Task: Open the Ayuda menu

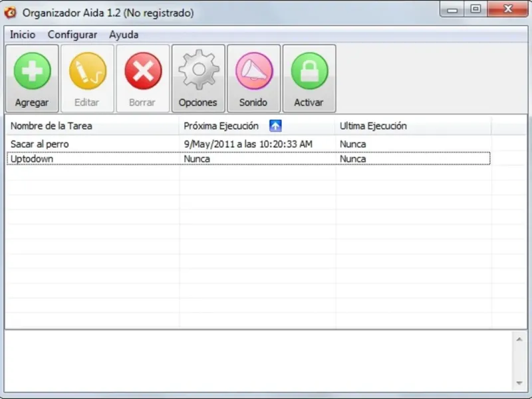Action: tap(124, 35)
